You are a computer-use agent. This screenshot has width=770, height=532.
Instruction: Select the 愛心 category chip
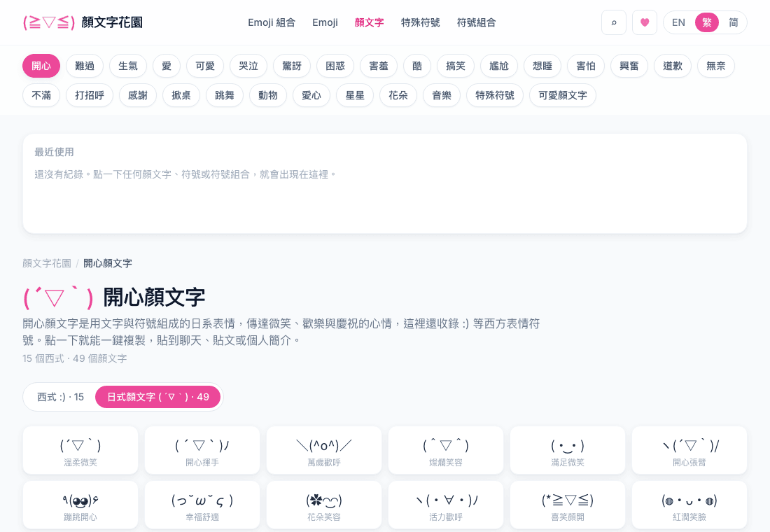311,95
